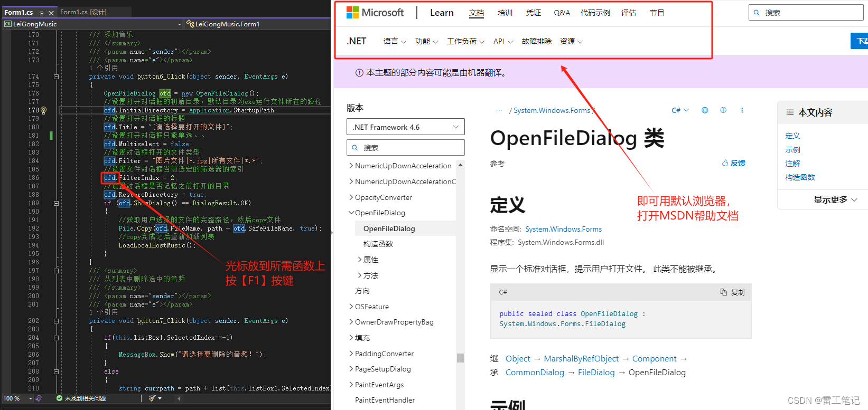
Task: Expand the PageSetupDialog tree item
Action: coord(351,369)
